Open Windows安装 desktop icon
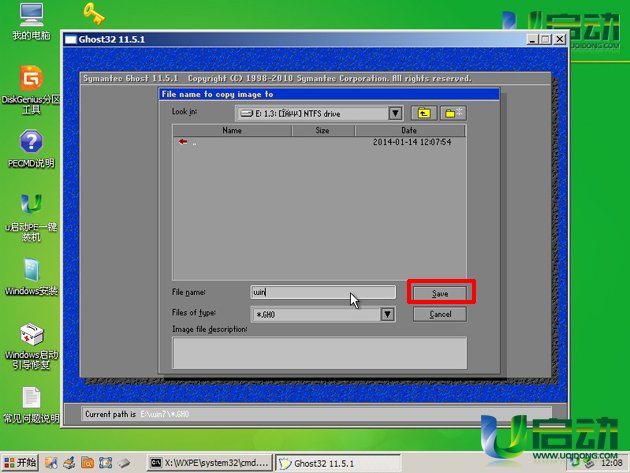This screenshot has height=473, width=630. click(x=31, y=276)
